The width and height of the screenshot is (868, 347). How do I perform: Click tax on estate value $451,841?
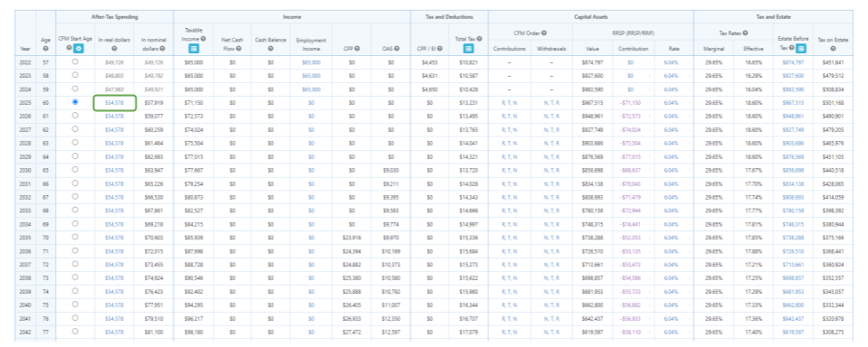833,62
